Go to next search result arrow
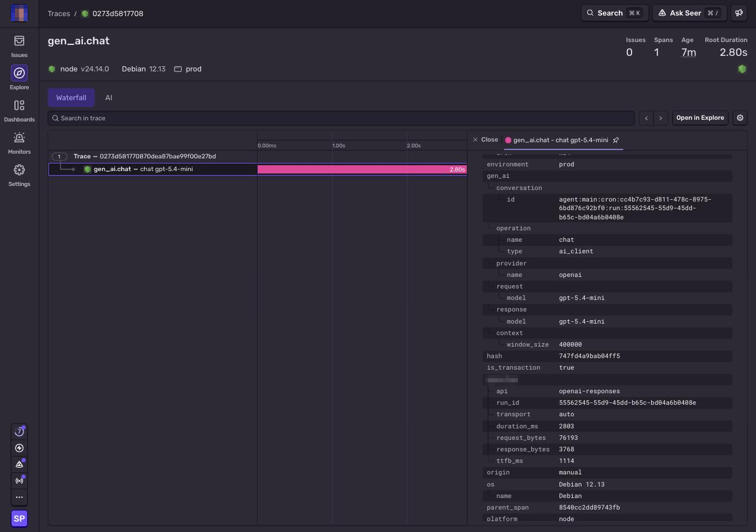The image size is (756, 532). tap(660, 118)
